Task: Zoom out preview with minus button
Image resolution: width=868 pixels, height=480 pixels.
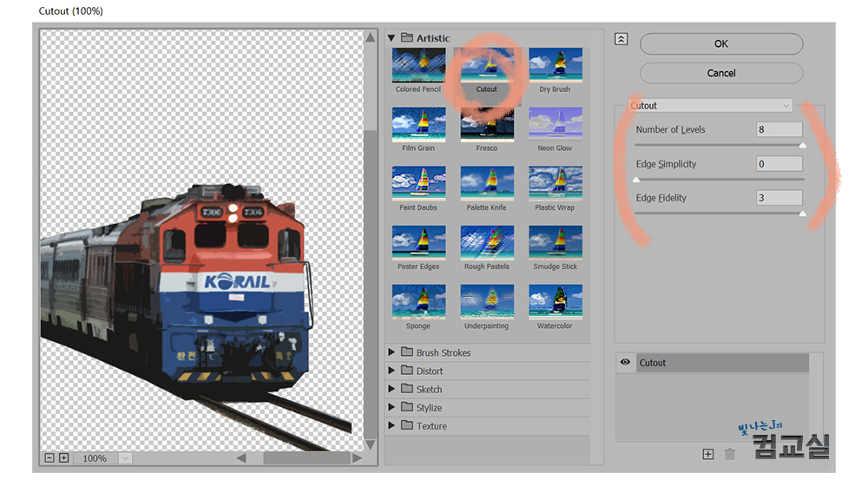Action: (x=49, y=457)
